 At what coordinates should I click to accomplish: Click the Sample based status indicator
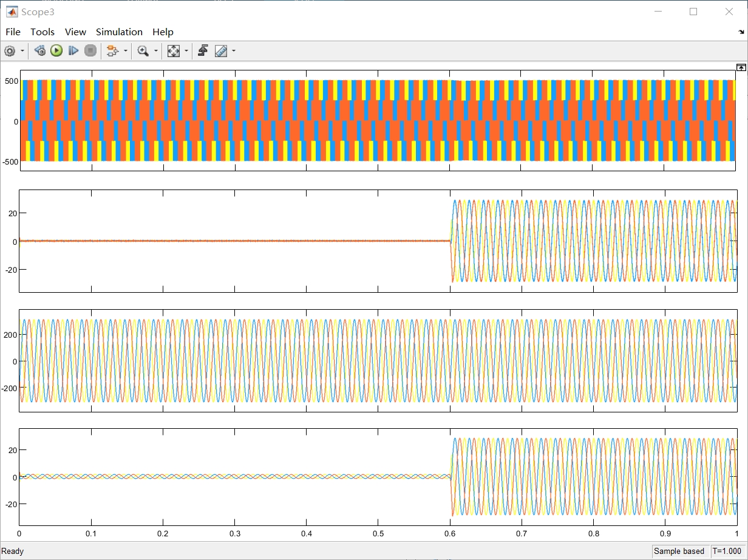(679, 551)
